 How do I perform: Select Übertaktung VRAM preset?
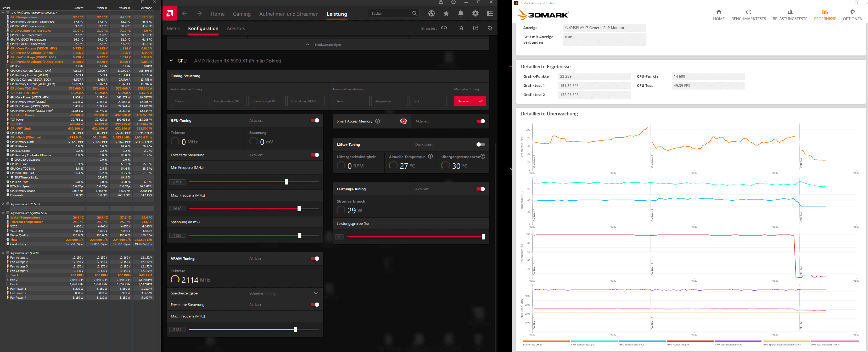[306, 101]
